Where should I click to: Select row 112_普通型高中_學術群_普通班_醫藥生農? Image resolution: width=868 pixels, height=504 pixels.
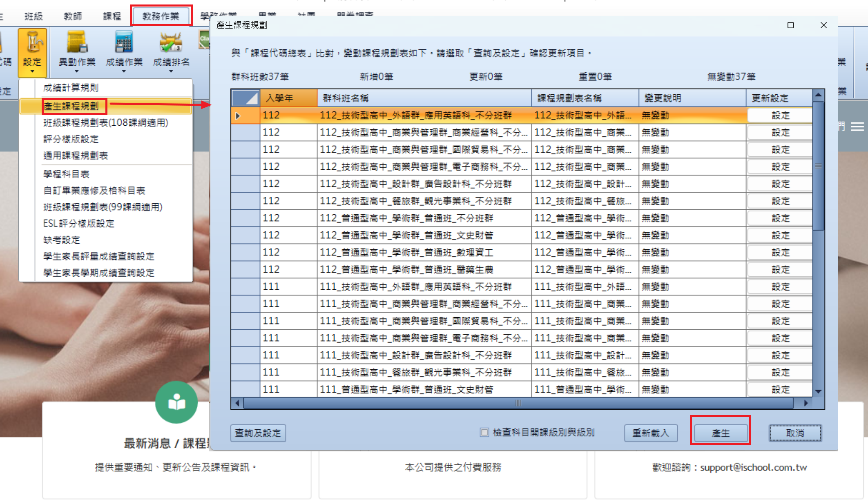tap(522, 270)
